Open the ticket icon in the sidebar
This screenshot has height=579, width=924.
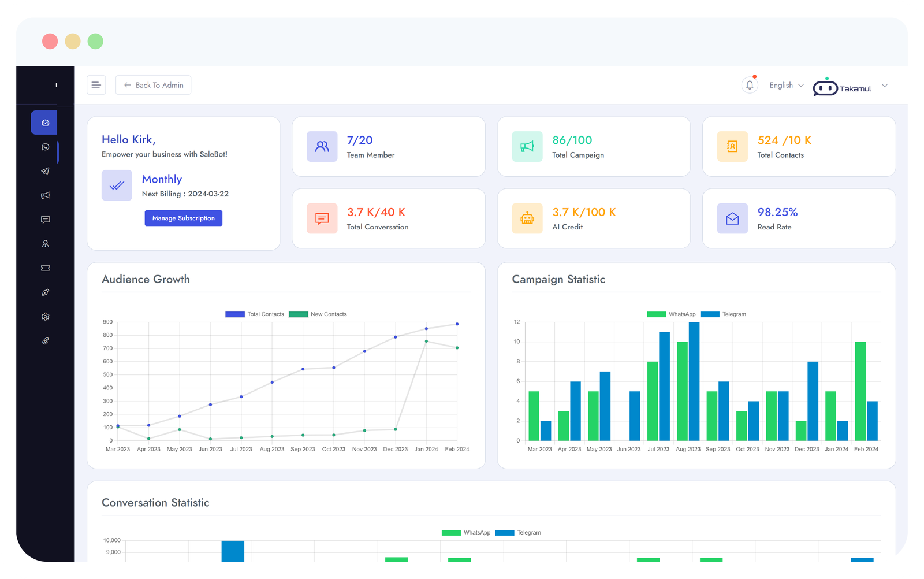[x=45, y=268]
